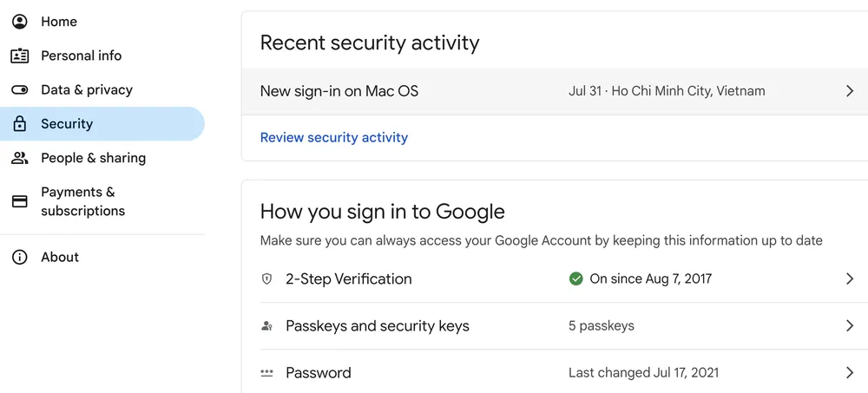Open the 2-Step Verification row chevron
868x393 pixels.
tap(851, 279)
